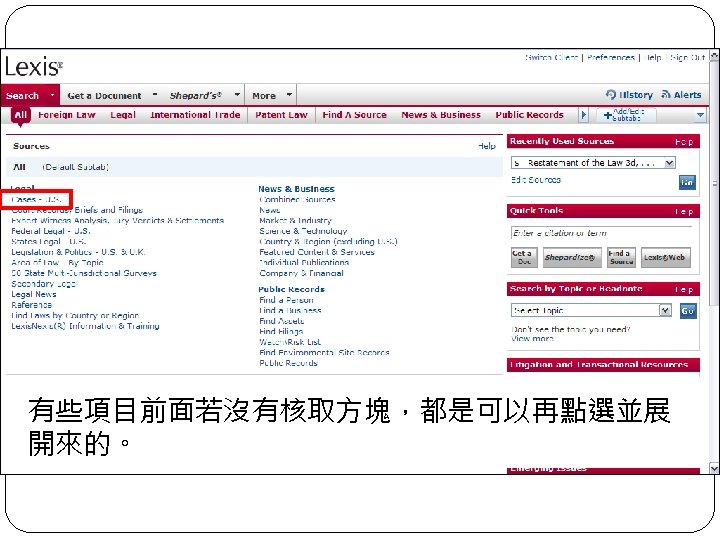Open the Shepard's tab

(x=196, y=96)
